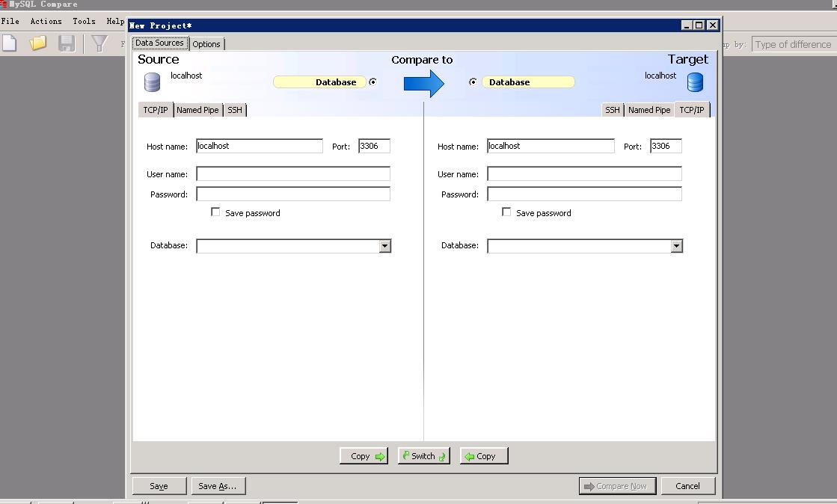
Task: Select the Target Database radio button
Action: (x=473, y=82)
